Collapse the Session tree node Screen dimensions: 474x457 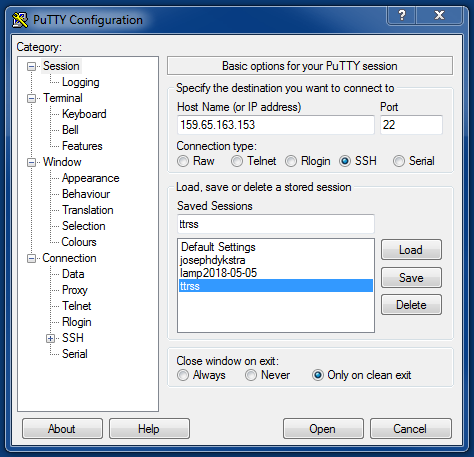coord(31,66)
